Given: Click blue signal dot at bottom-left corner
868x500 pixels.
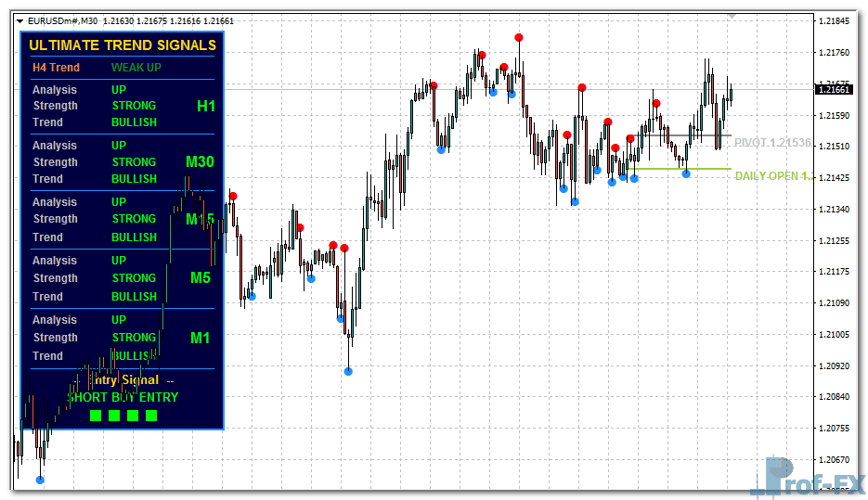Looking at the screenshot, I should (40, 480).
